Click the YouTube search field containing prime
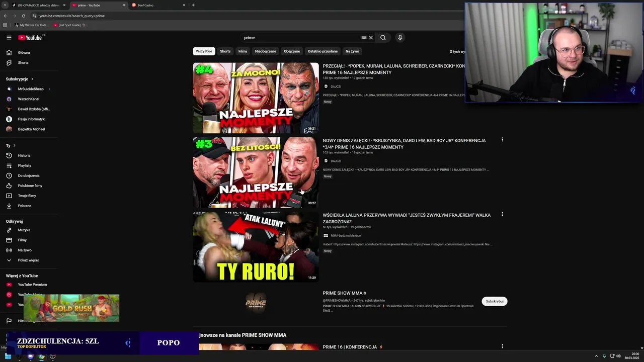 [x=301, y=38]
